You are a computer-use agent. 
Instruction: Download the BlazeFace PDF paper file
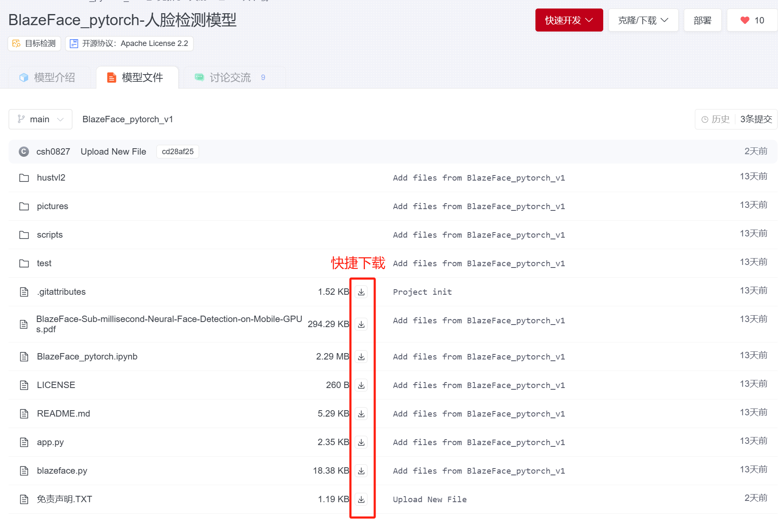(361, 324)
